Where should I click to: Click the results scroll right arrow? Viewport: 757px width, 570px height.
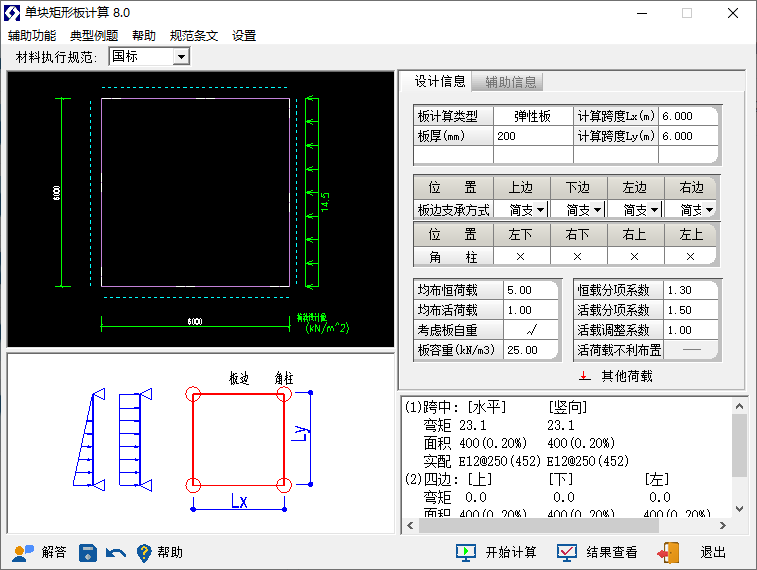tap(723, 526)
